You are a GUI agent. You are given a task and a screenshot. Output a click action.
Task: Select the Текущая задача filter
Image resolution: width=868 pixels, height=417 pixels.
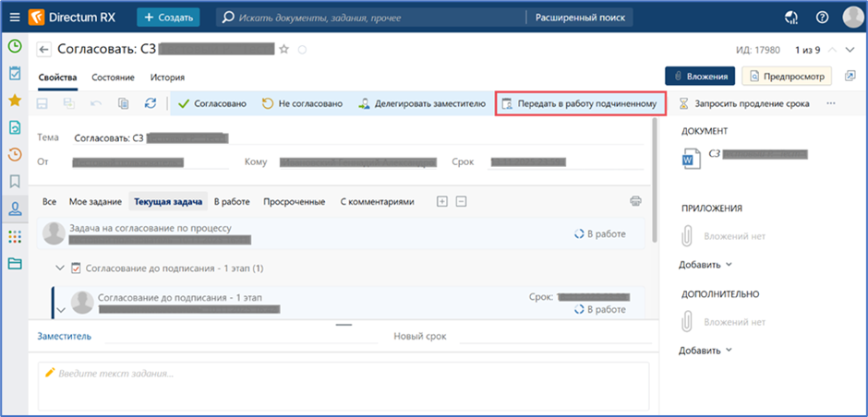(x=169, y=201)
